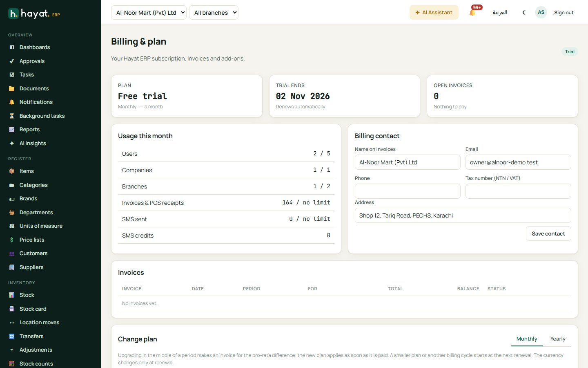Click the Trial status badge

coord(570,52)
